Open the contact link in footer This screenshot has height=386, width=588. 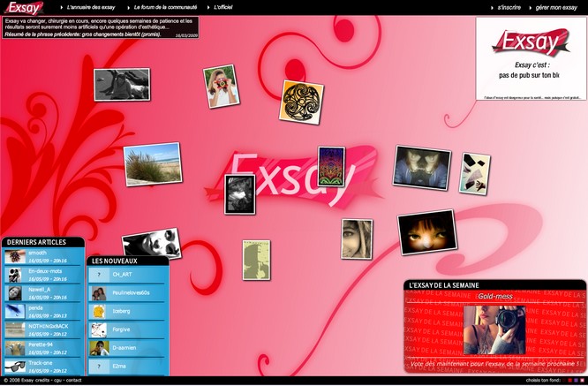[x=74, y=381]
